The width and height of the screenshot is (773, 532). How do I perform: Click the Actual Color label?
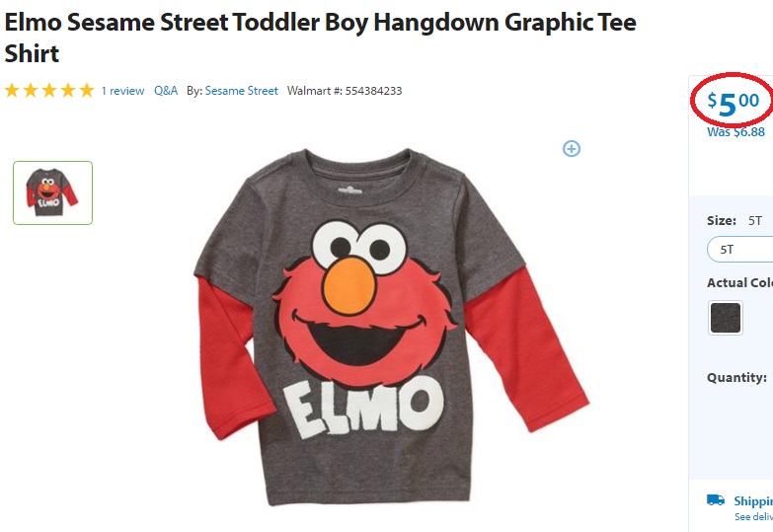[x=739, y=283]
